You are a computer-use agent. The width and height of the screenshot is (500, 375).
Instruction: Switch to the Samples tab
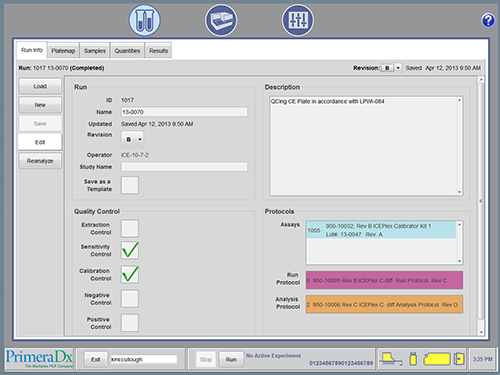(95, 51)
